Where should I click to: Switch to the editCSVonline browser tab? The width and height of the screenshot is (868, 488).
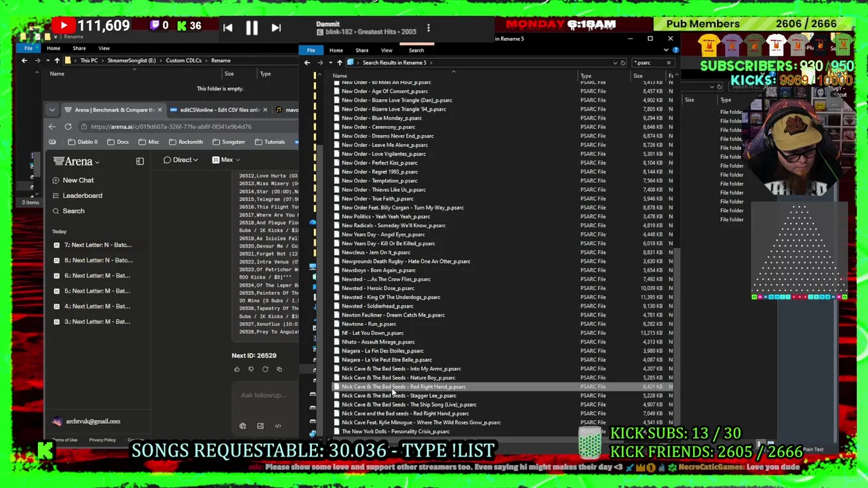point(214,110)
